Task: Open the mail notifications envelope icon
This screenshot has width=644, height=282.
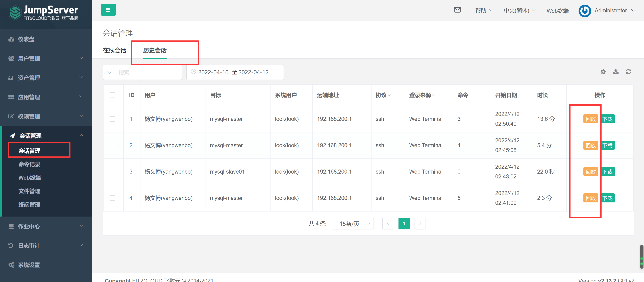Action: (457, 10)
